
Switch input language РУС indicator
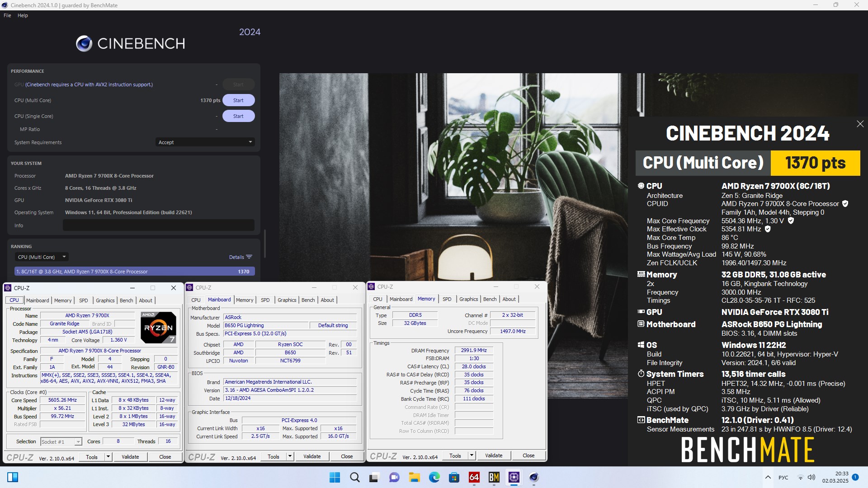click(x=783, y=477)
